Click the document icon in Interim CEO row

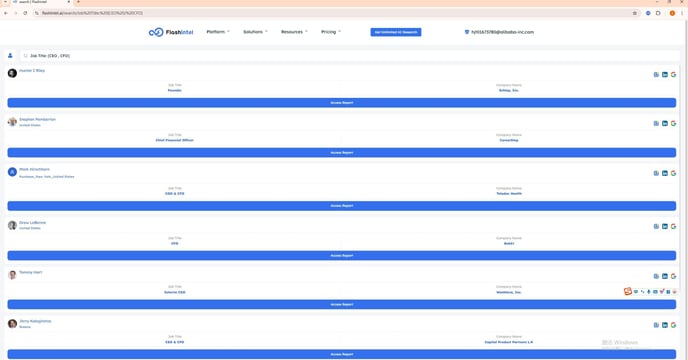pyautogui.click(x=656, y=276)
